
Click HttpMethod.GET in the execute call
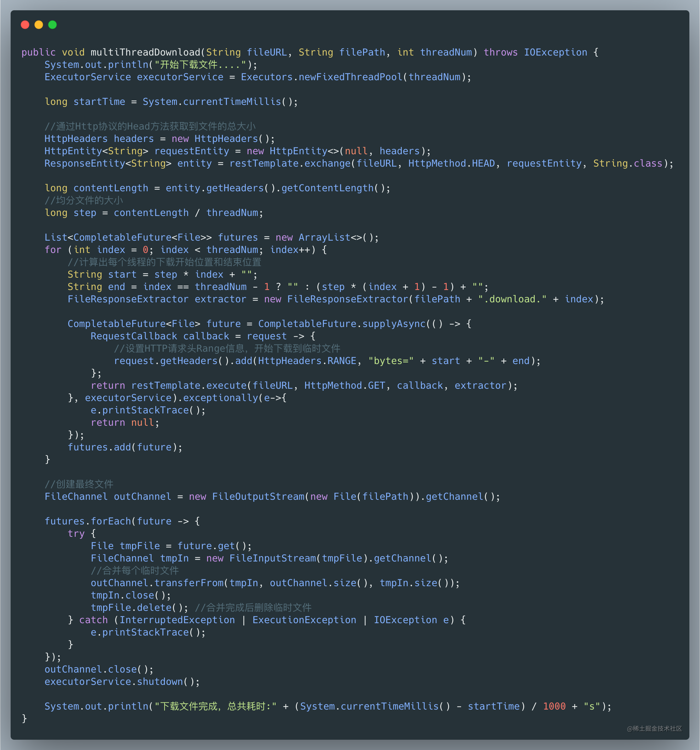345,386
